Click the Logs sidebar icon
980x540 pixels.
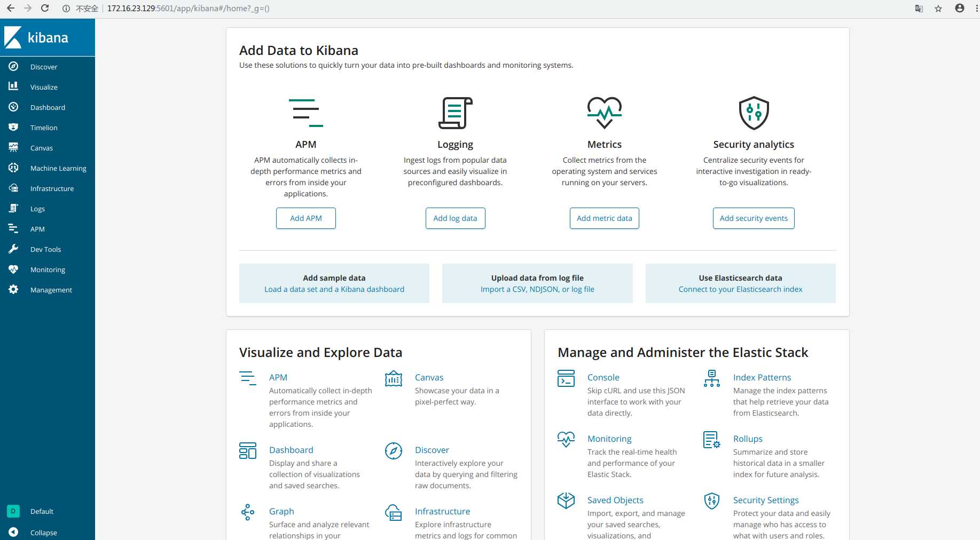tap(13, 208)
